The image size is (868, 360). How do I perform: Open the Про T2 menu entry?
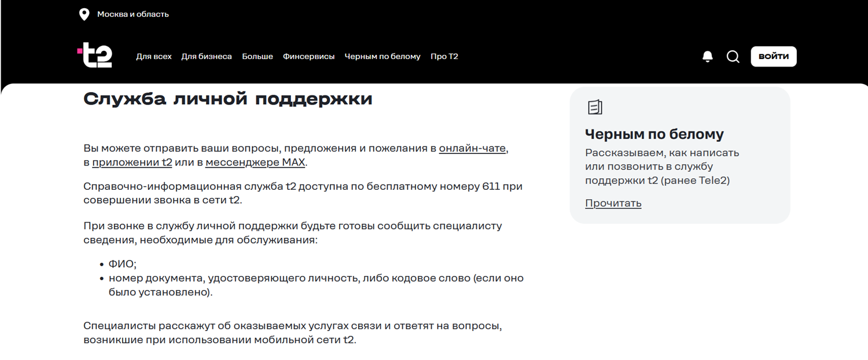click(x=444, y=56)
